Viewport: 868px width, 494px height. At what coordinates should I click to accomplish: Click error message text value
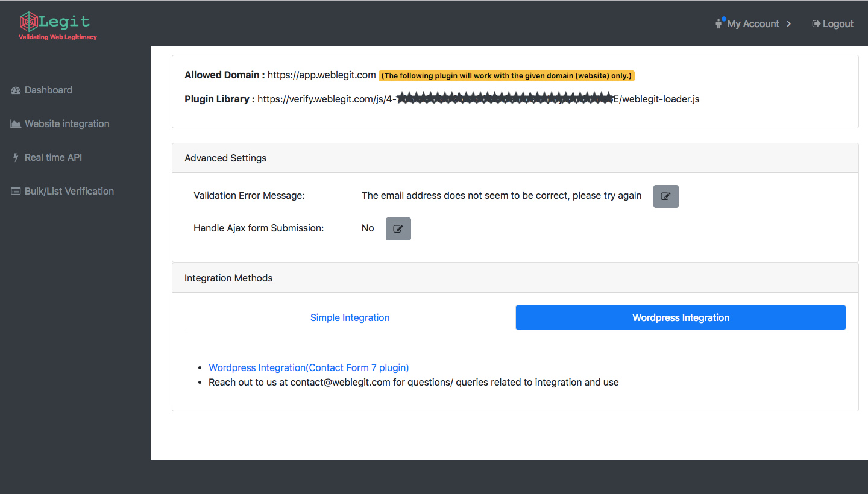tap(502, 195)
